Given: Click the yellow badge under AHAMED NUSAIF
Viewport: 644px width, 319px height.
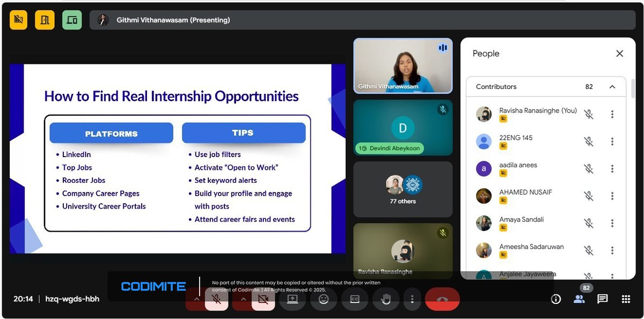Looking at the screenshot, I should [x=503, y=201].
